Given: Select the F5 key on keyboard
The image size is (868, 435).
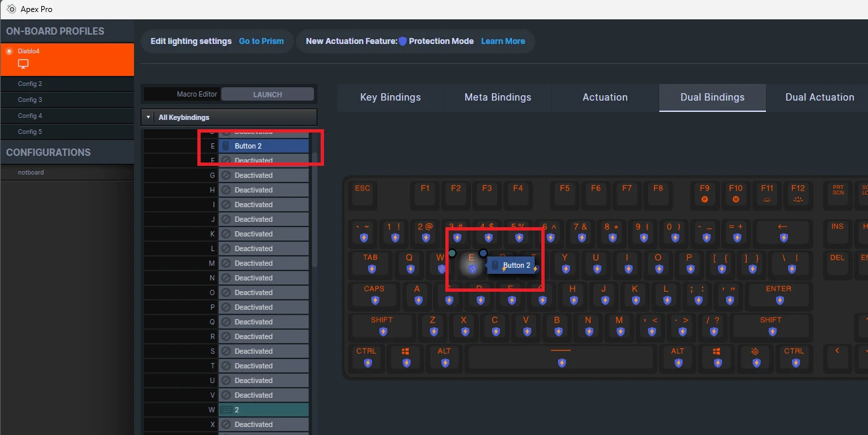Looking at the screenshot, I should tap(565, 195).
